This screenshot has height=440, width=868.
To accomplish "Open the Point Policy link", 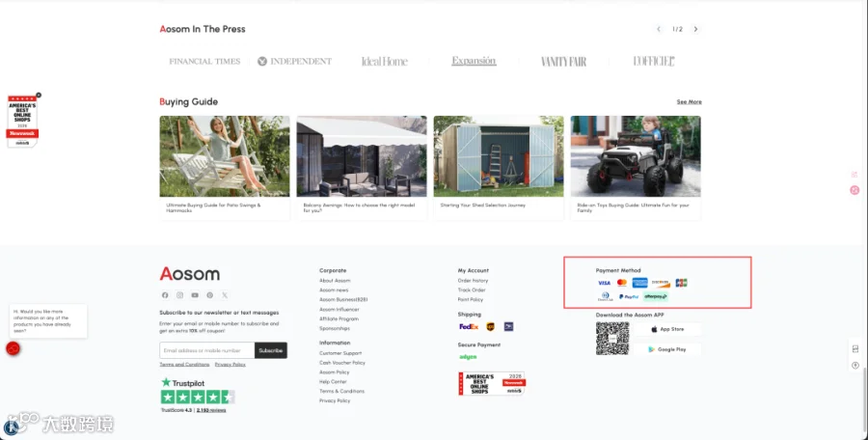I will coord(471,300).
